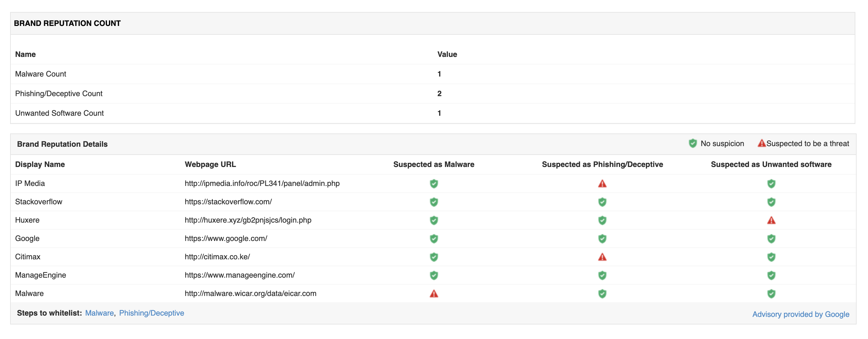The image size is (868, 339).
Task: Click IP Media's green malware shield
Action: (434, 184)
